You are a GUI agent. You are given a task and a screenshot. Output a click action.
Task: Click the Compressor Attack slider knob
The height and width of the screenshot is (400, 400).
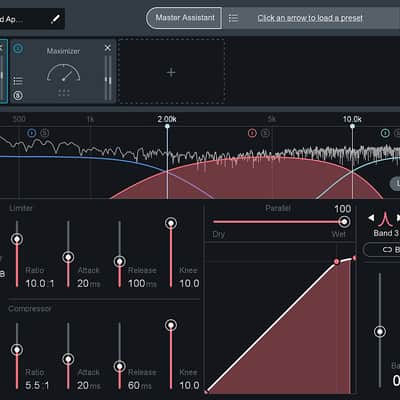pyautogui.click(x=68, y=359)
